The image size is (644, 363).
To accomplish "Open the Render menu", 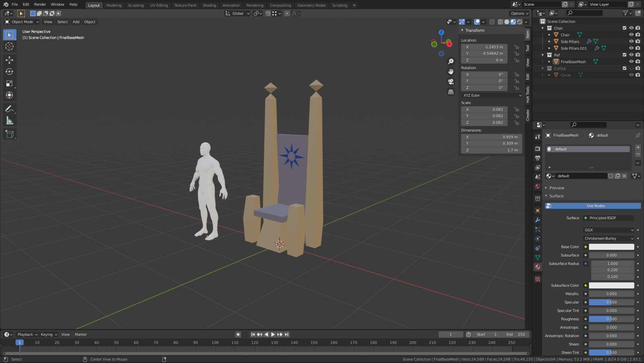I will tap(40, 4).
